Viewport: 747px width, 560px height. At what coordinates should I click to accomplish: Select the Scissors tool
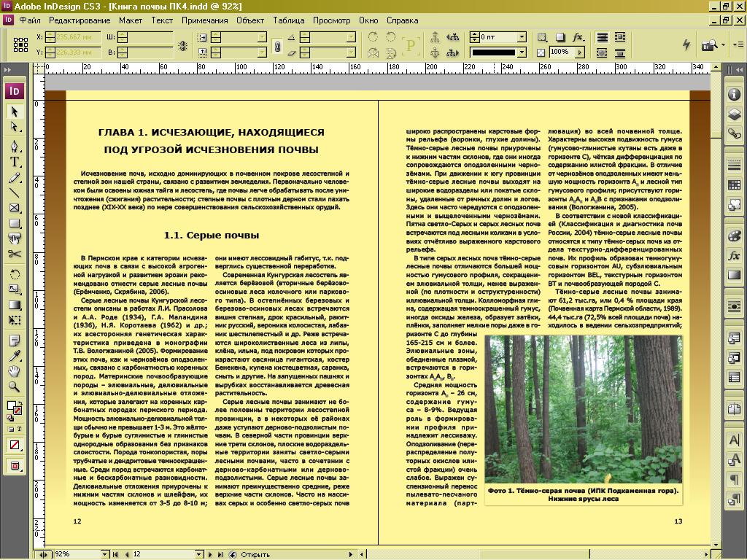coord(15,254)
